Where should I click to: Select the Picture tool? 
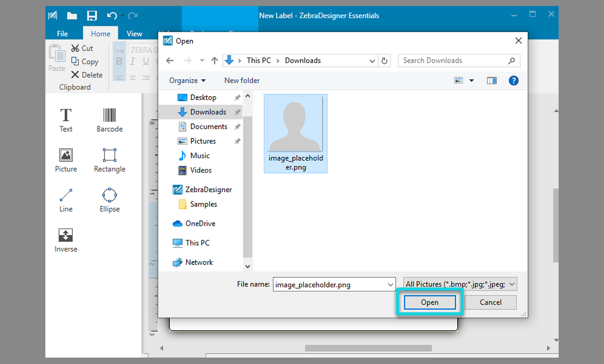coord(65,160)
